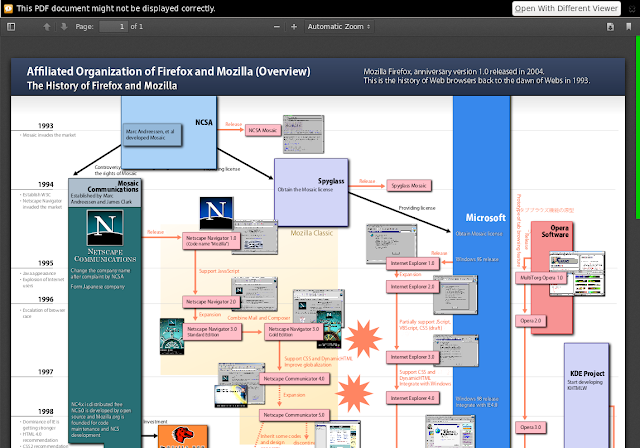Image resolution: width=640 pixels, height=448 pixels.
Task: Click the blue Netscape N logo above Navigator 1.0
Action: (216, 213)
